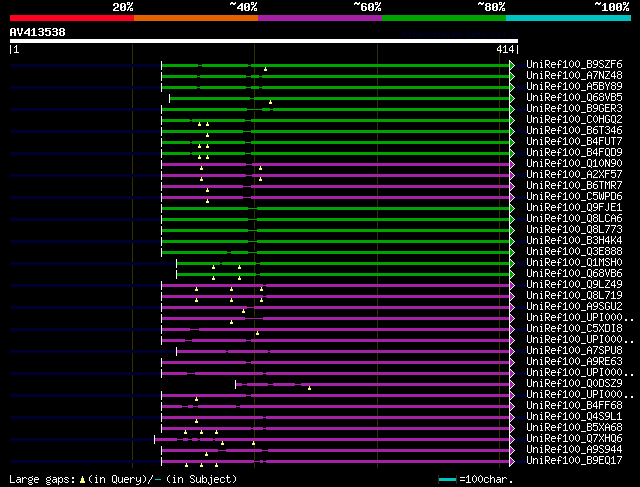Open hit UniRef100_B9SZF6
640x487 pixels.
(574, 64)
